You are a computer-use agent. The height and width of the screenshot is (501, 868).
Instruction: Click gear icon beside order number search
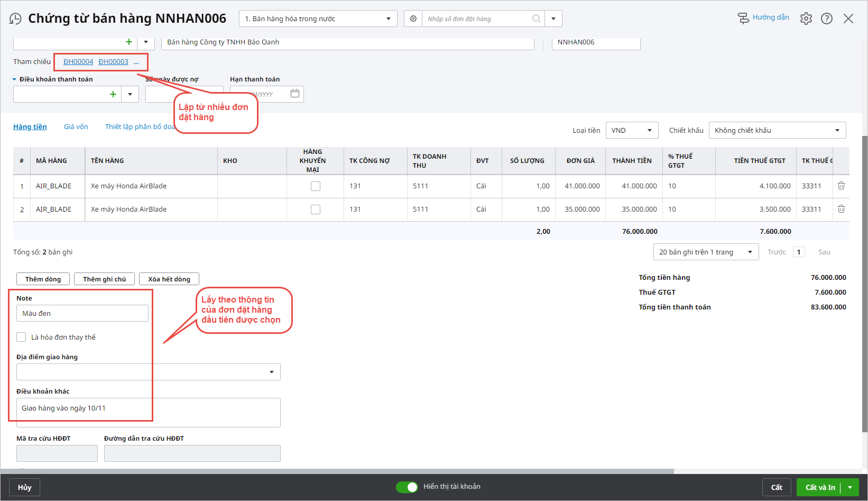(413, 19)
